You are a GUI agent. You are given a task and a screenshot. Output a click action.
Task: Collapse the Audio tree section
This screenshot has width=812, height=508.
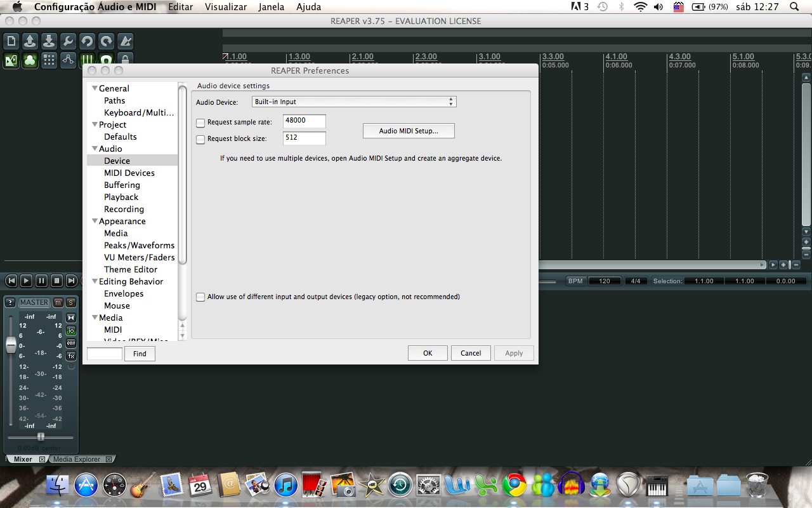pos(95,149)
